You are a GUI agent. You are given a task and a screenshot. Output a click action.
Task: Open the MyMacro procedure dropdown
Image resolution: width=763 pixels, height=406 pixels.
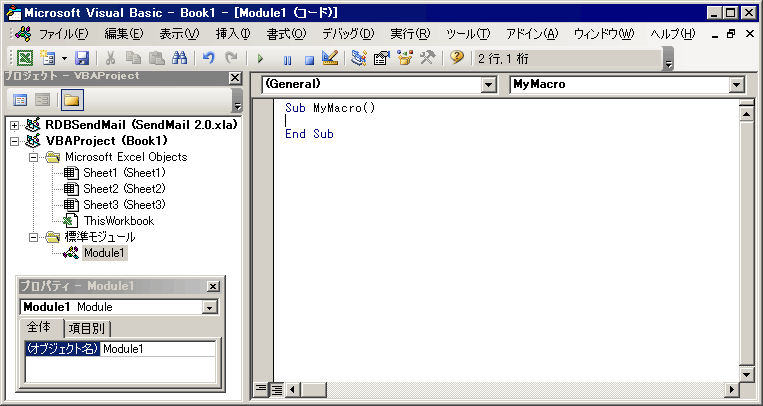point(737,85)
